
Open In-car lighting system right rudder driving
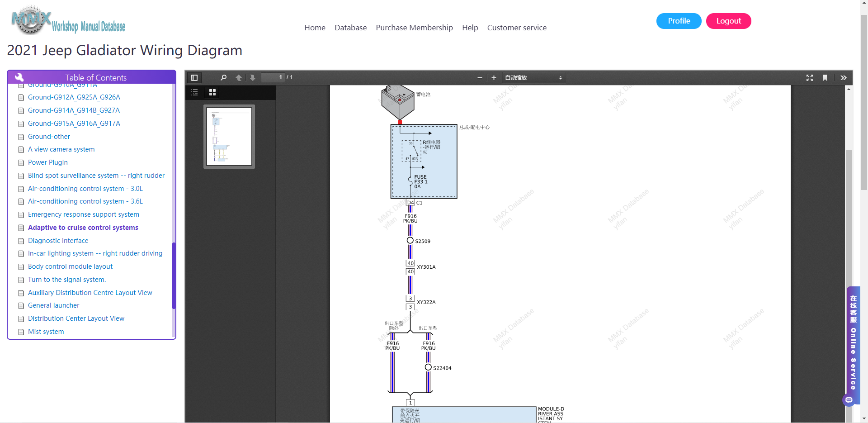point(95,253)
